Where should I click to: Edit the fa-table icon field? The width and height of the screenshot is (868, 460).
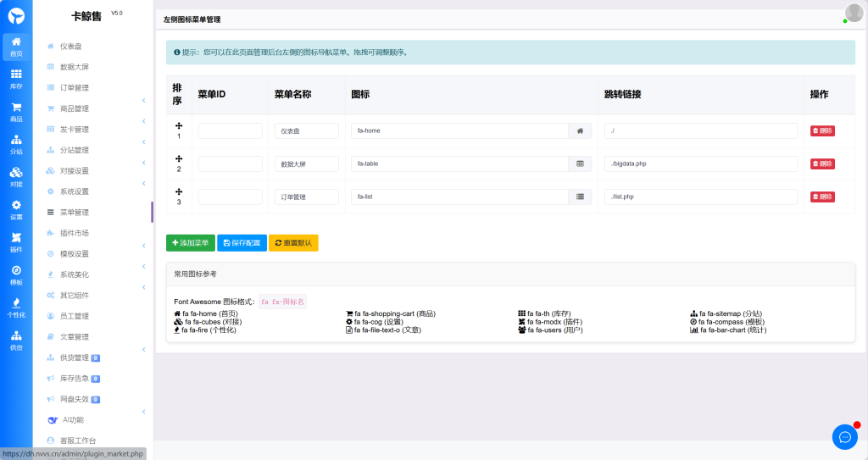click(459, 163)
